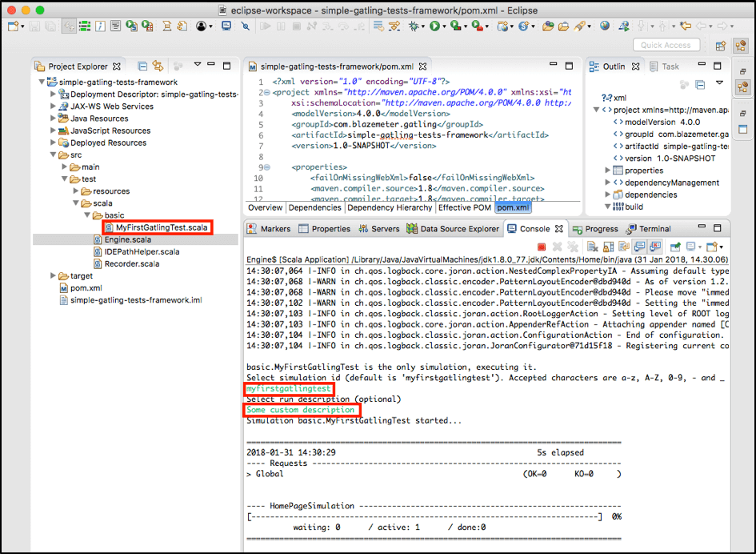The width and height of the screenshot is (756, 554).
Task: Expand the resources folder
Action: [x=76, y=191]
